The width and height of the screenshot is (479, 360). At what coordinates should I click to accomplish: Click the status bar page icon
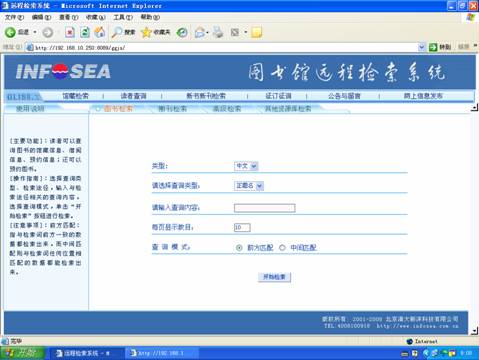click(5, 341)
